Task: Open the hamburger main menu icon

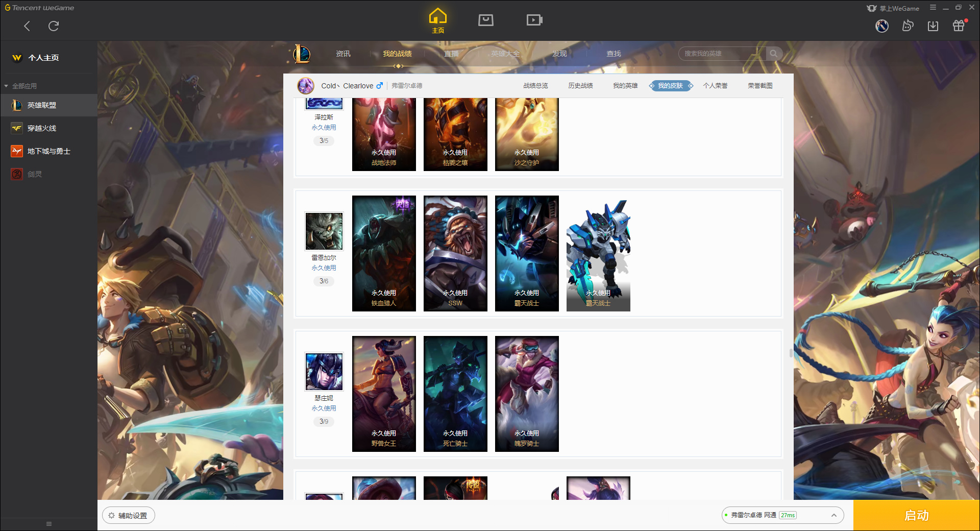Action: (x=933, y=8)
